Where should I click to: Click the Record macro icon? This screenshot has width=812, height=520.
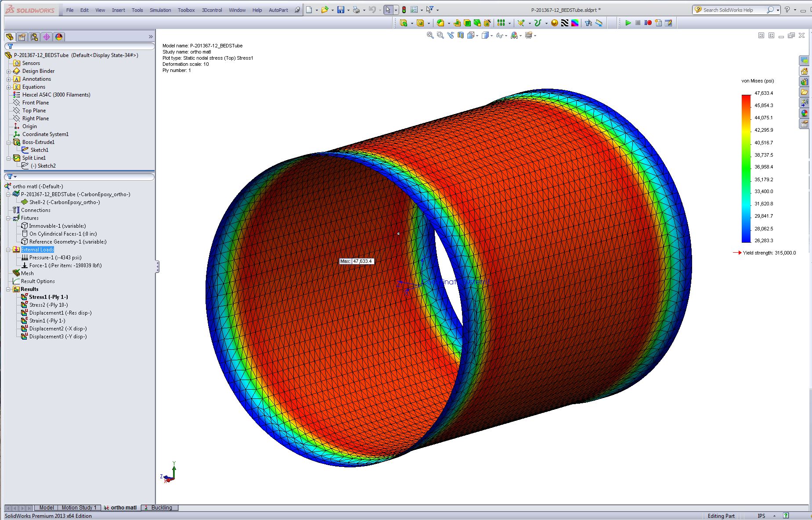coord(648,23)
